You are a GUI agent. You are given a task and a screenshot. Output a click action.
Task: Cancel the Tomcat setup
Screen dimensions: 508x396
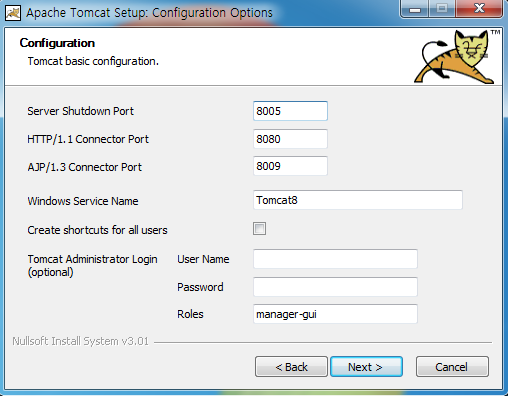[452, 367]
